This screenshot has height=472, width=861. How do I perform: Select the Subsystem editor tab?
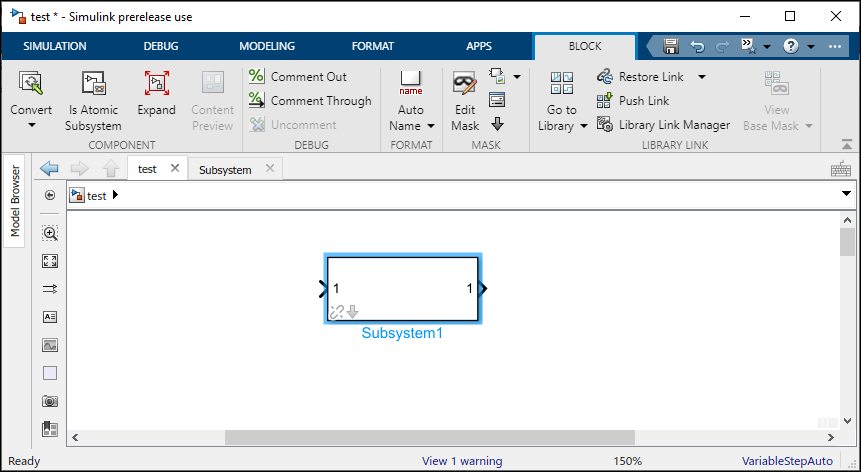tap(225, 170)
